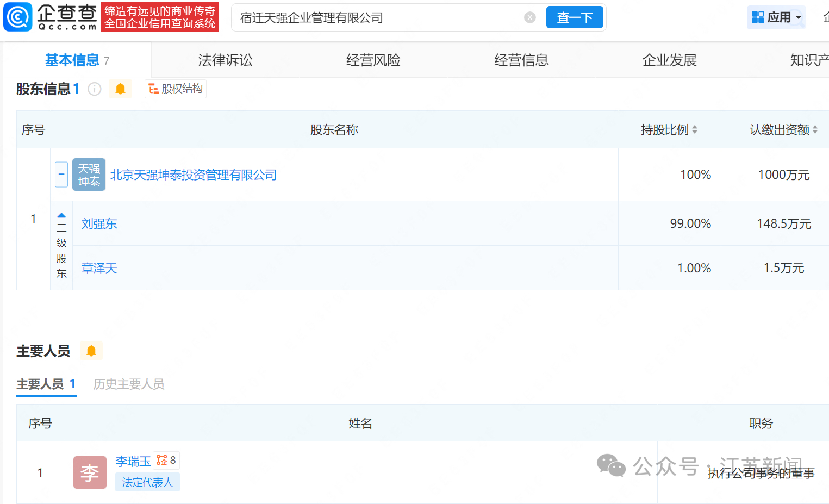Switch to 历史主要人员 sub-tab

pyautogui.click(x=129, y=384)
